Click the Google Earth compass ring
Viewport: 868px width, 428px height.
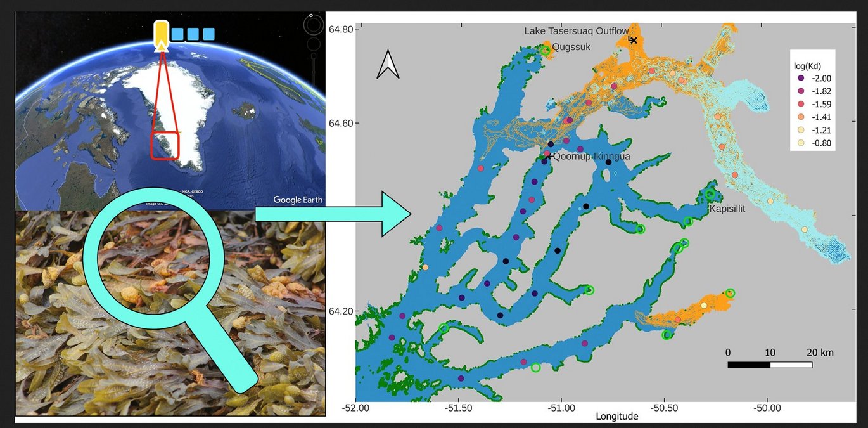pos(313,24)
